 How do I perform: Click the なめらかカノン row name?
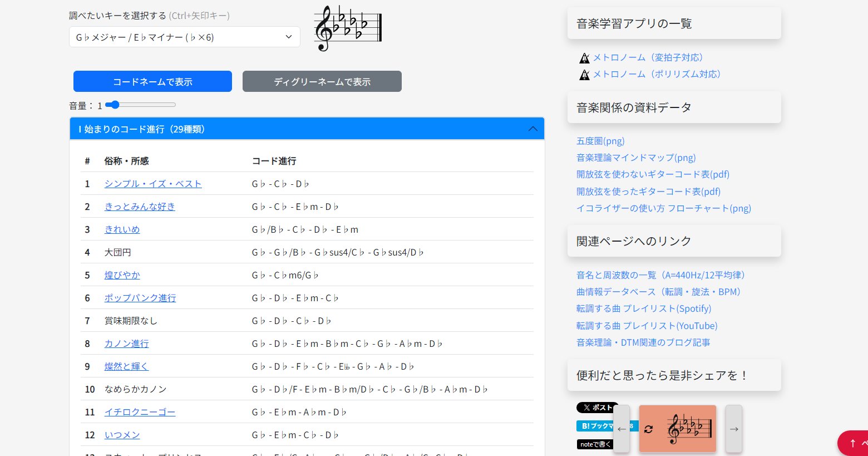pos(135,389)
